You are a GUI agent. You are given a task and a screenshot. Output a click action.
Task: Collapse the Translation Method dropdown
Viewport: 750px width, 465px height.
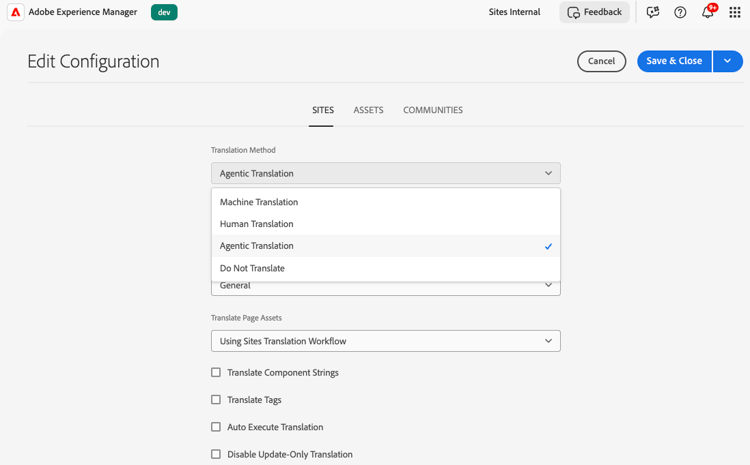tap(386, 173)
